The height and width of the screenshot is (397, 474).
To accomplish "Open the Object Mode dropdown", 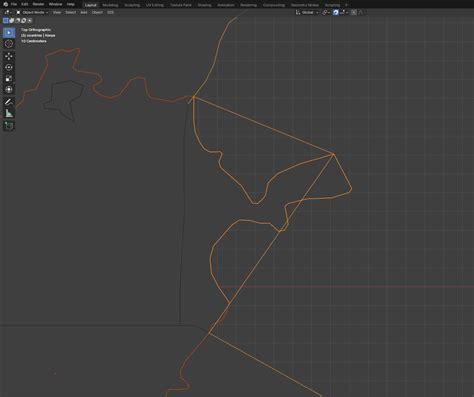I will 32,12.
